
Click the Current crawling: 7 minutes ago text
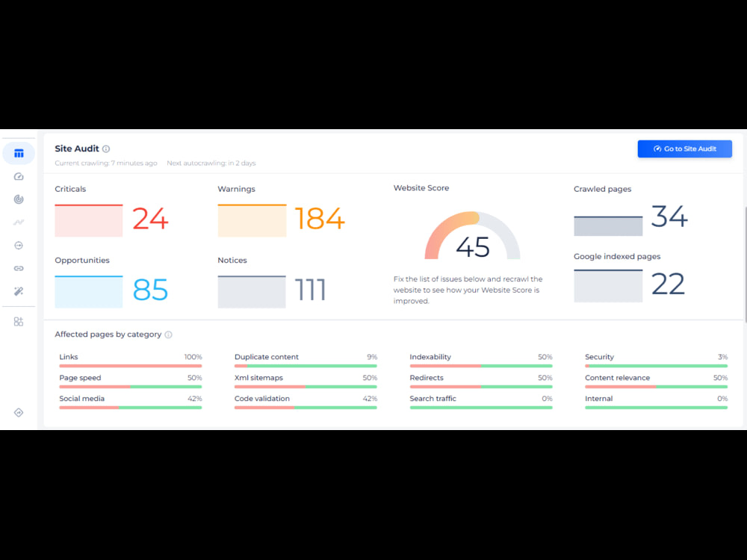click(x=106, y=163)
